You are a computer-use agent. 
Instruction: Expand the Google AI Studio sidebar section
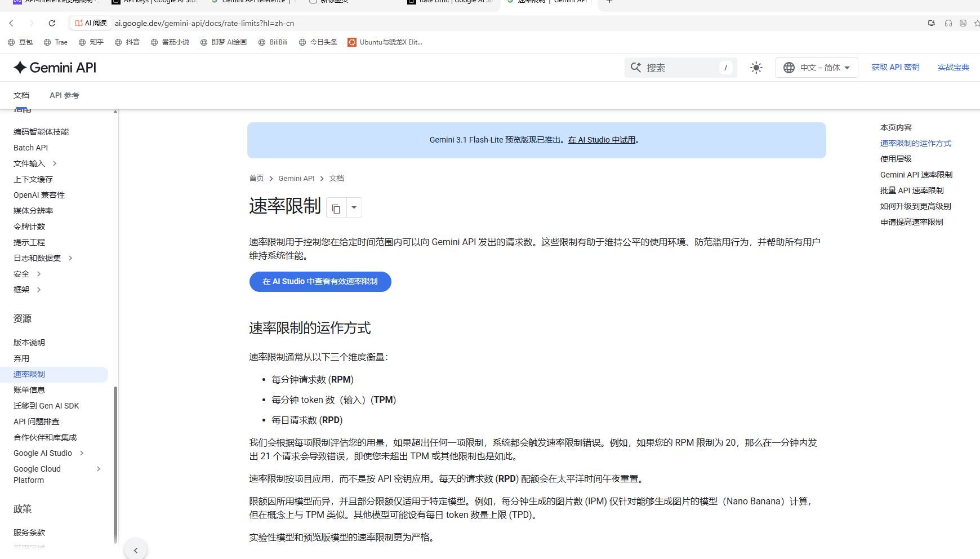[82, 453]
